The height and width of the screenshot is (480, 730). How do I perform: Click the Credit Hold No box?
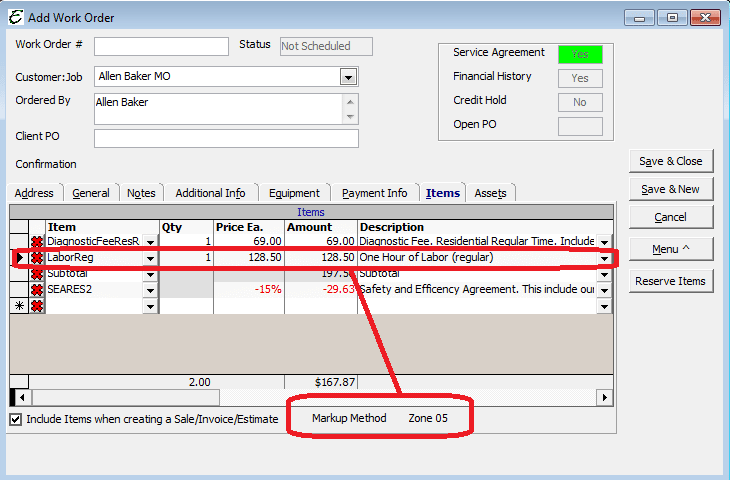580,102
